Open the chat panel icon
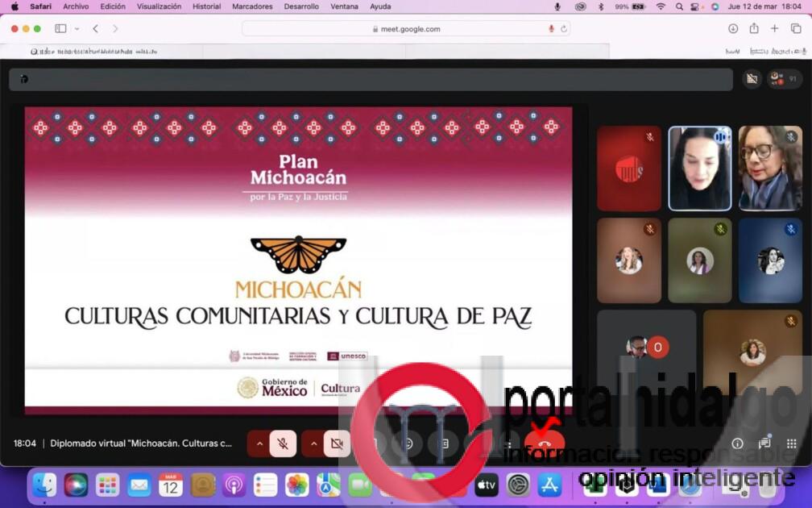 [764, 443]
